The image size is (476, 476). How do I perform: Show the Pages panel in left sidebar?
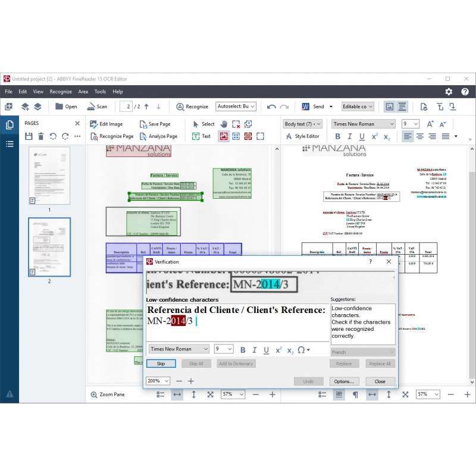pos(10,124)
